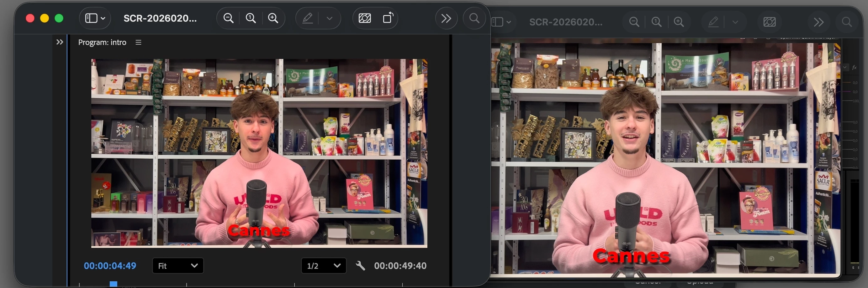Viewport: 868px width, 288px height.
Task: Open the Fit zoom level dropdown
Action: [177, 266]
